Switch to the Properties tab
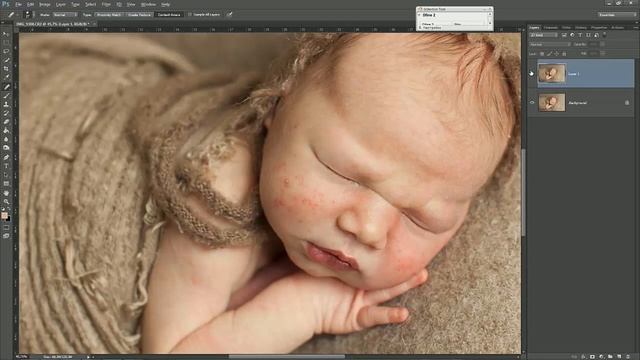The image size is (640, 360). pos(599,27)
